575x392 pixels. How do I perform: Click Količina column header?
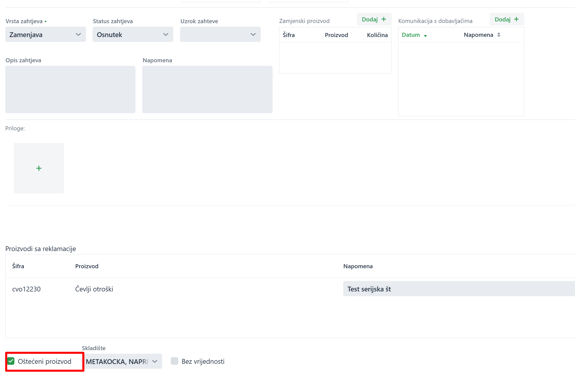(377, 35)
